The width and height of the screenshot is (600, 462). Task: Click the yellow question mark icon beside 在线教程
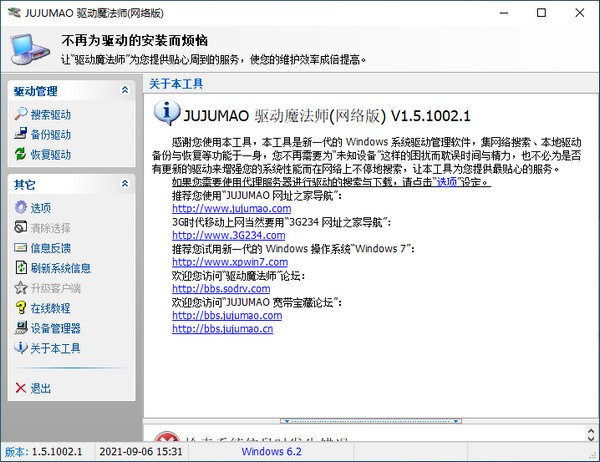(21, 307)
